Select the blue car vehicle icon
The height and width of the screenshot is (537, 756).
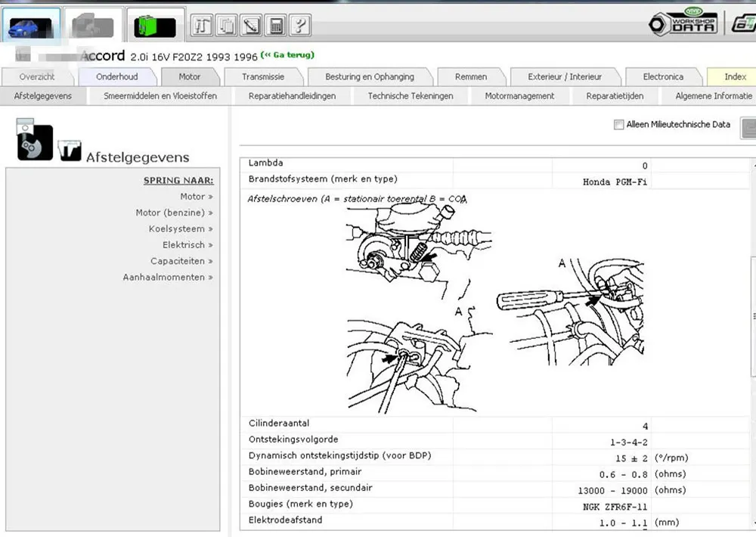point(31,25)
